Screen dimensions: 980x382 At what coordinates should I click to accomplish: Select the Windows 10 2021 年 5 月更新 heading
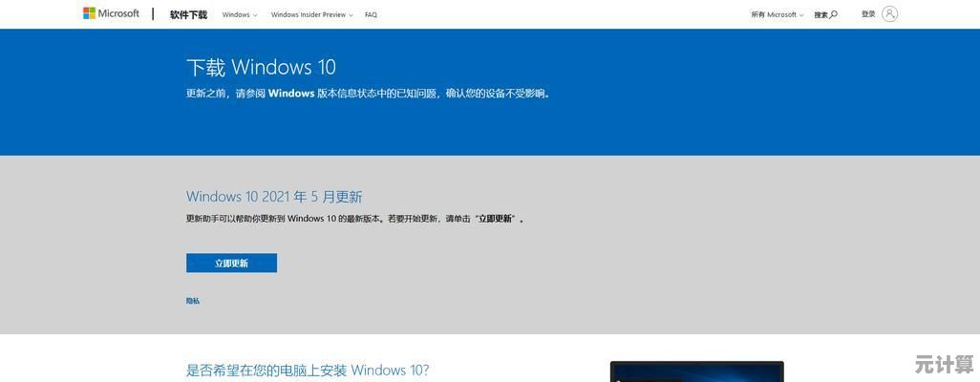pyautogui.click(x=274, y=197)
